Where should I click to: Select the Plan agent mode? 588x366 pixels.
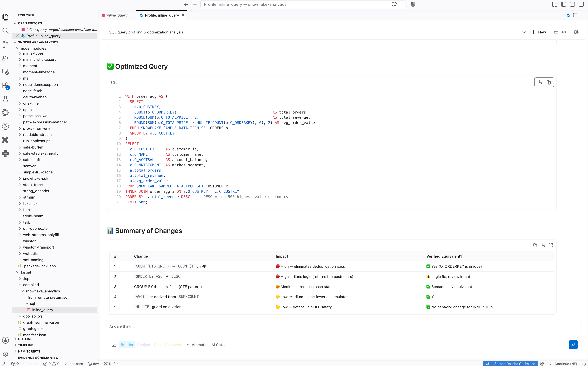(x=158, y=345)
